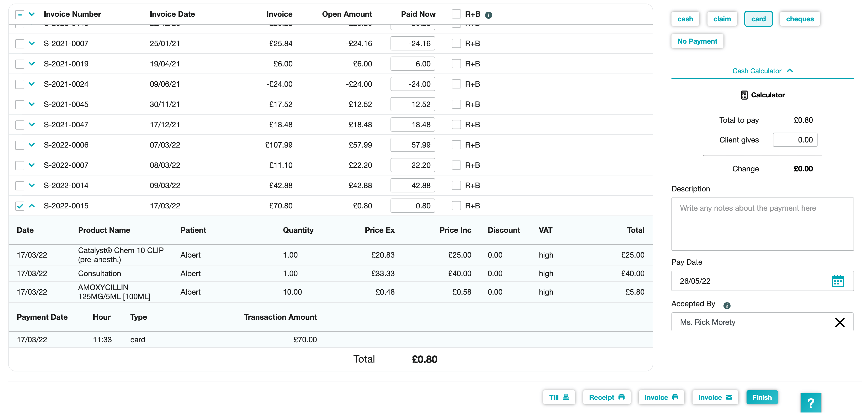
Task: Click the R+B info icon in header
Action: (488, 15)
